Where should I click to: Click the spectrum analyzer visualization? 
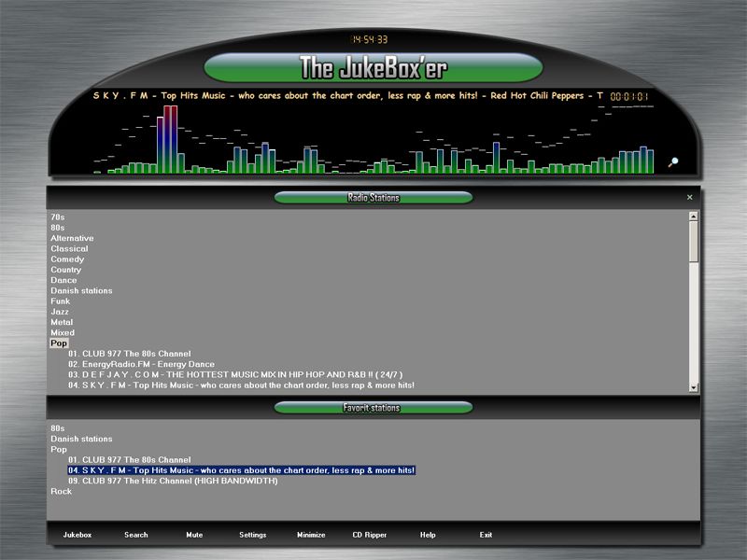(374, 139)
